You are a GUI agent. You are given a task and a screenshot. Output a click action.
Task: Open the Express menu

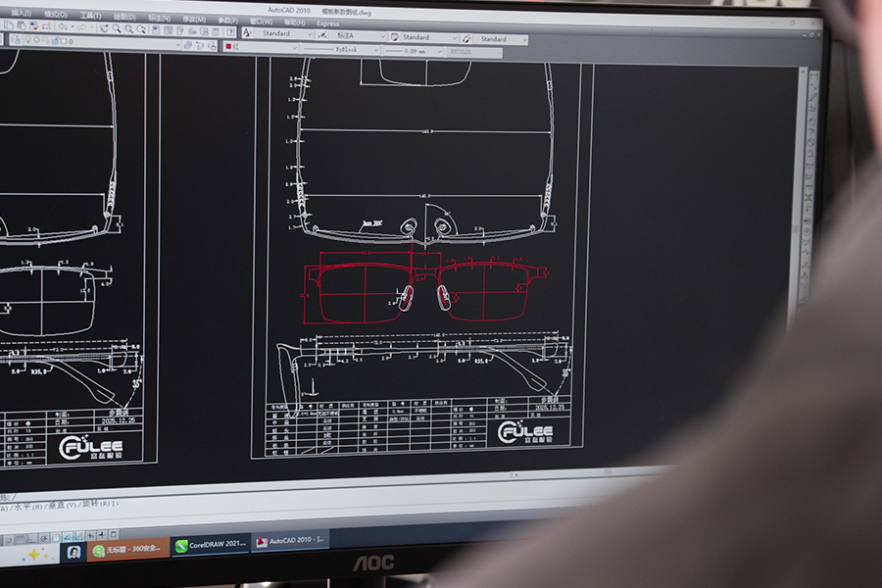click(x=327, y=24)
